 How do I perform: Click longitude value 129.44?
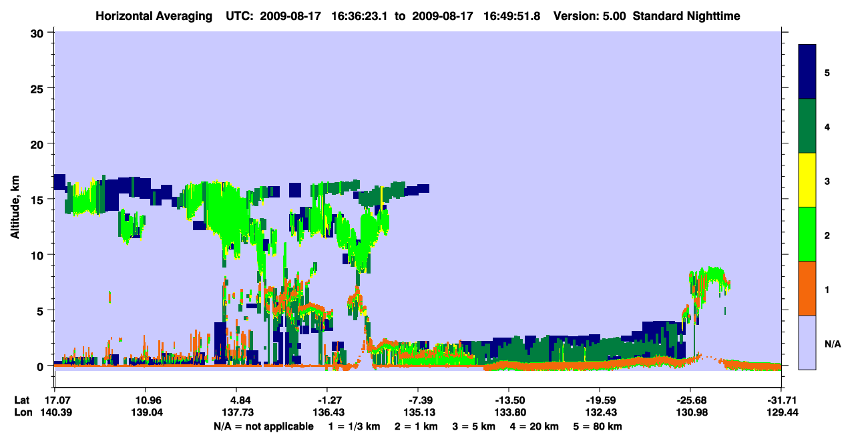(x=781, y=412)
